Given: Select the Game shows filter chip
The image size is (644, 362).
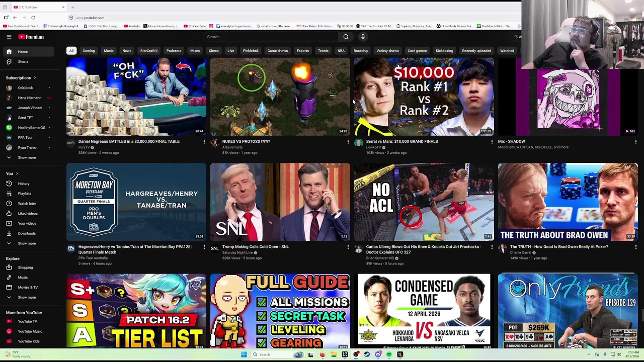Looking at the screenshot, I should [278, 51].
